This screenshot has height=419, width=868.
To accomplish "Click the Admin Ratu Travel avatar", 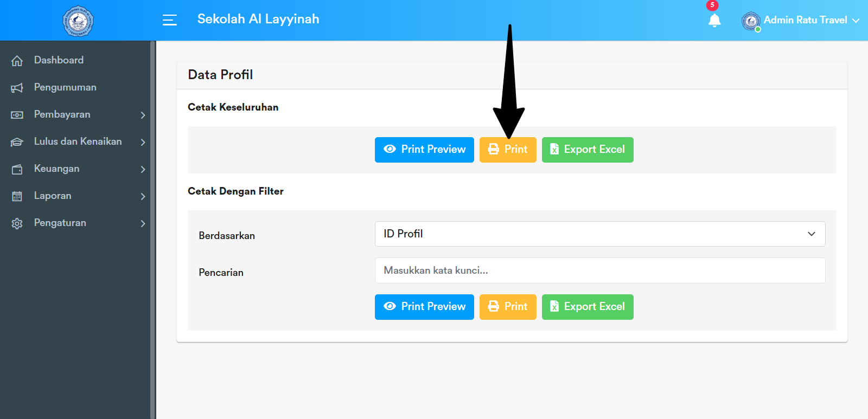I will tap(751, 21).
